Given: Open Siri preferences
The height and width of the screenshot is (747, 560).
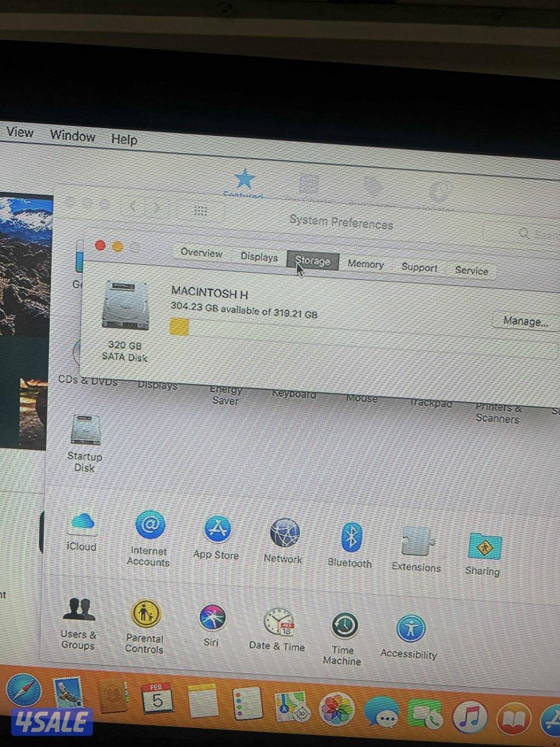Looking at the screenshot, I should 212,616.
